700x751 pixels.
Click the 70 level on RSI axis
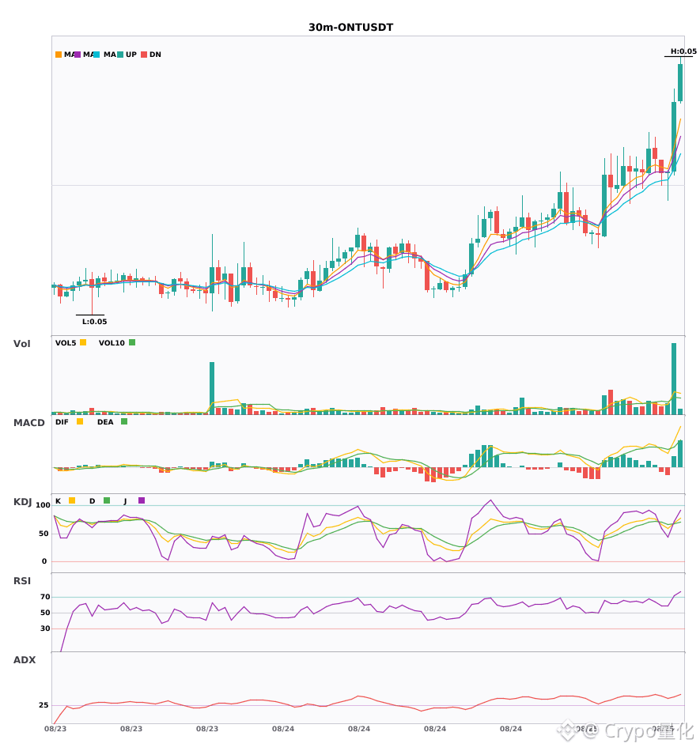[45, 597]
